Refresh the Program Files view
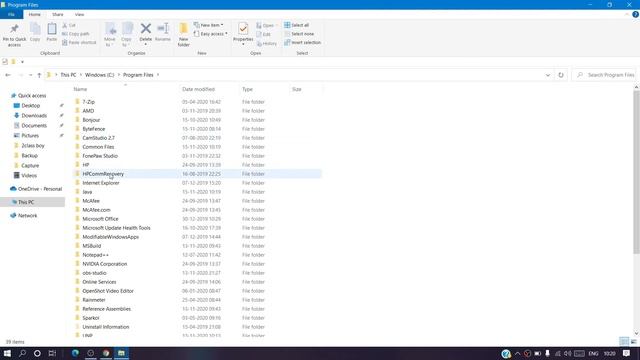Screen dimensions: 640x360 561,75
